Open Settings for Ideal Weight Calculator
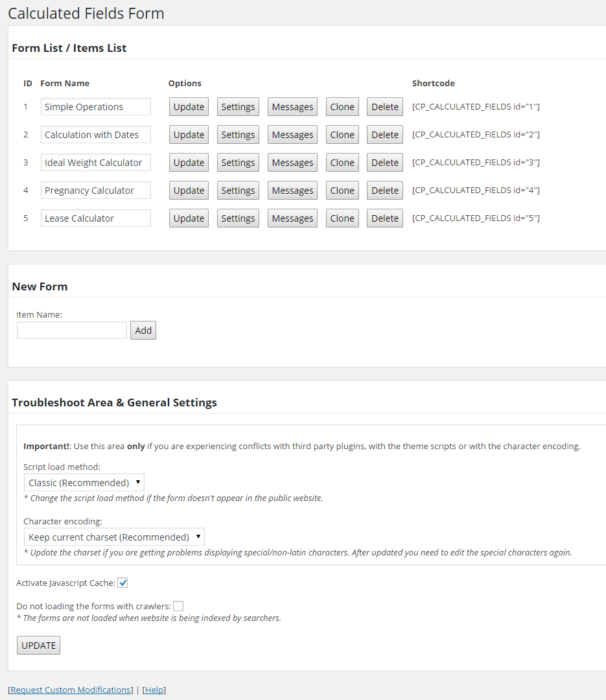Image resolution: width=606 pixels, height=700 pixels. coord(238,163)
